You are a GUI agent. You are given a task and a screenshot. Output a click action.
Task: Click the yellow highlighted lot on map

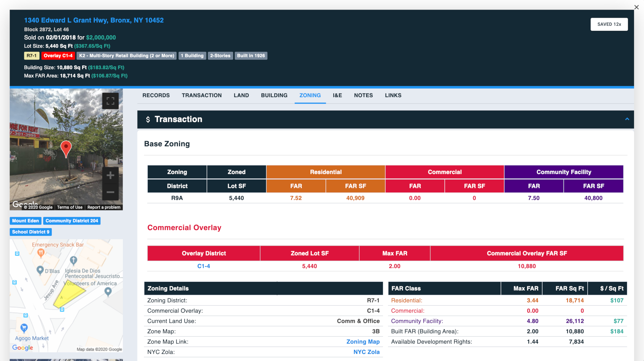(x=69, y=294)
